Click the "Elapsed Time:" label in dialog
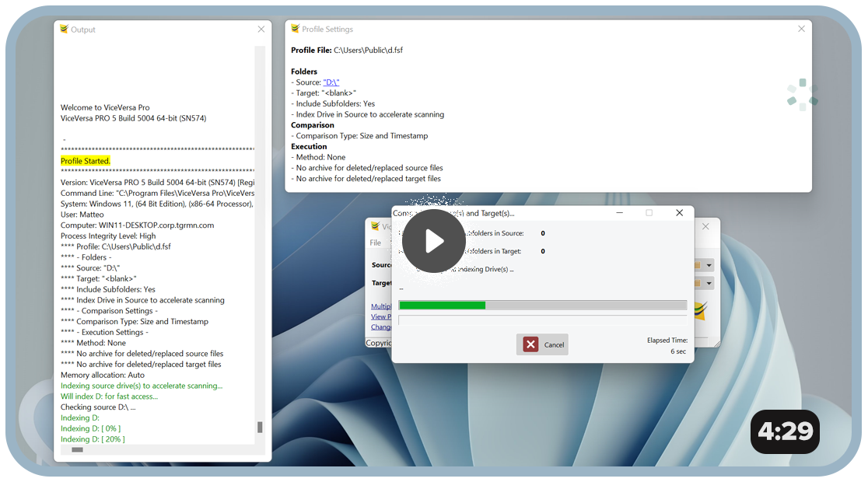This screenshot has width=868, height=482. (667, 341)
